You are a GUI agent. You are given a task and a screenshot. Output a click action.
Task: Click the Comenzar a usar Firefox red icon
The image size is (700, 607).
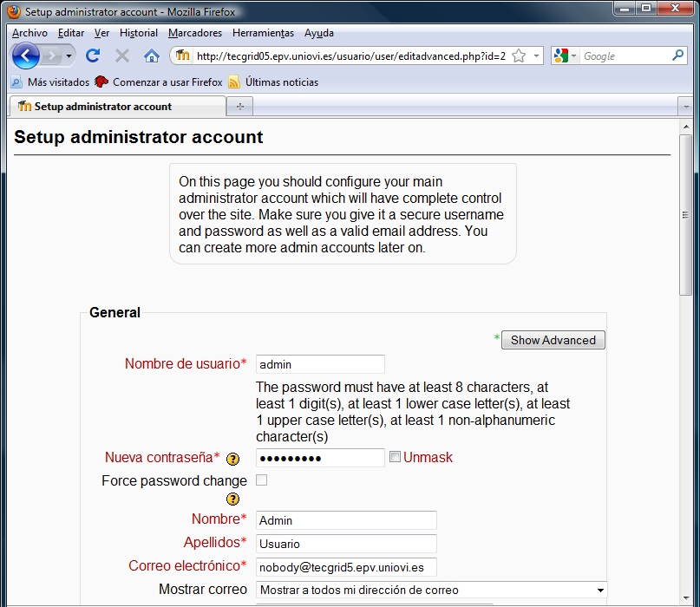(x=101, y=82)
